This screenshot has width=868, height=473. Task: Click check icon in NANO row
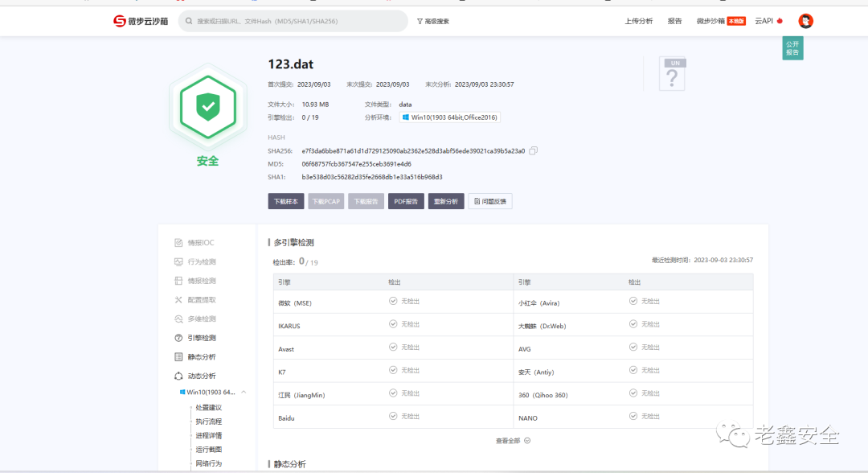[633, 416]
